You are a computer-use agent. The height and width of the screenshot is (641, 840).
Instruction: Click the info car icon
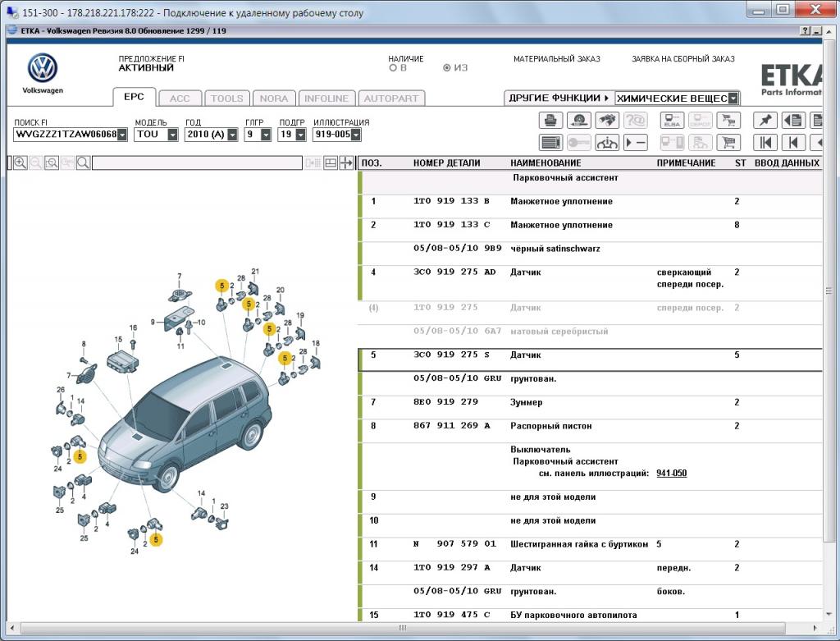pos(606,143)
